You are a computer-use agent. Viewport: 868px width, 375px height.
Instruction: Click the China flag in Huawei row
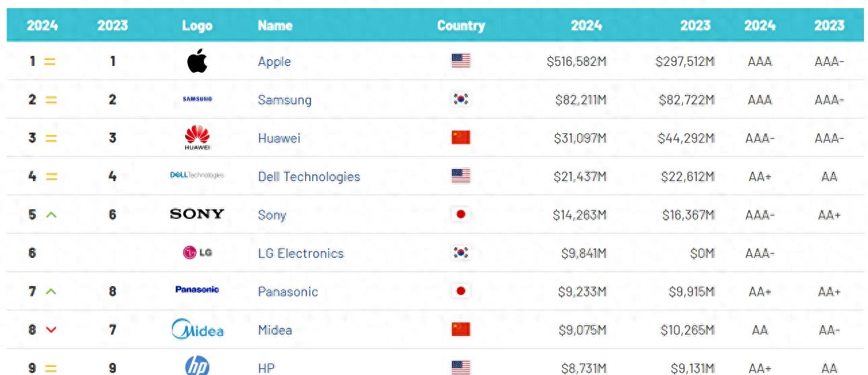pos(461,138)
